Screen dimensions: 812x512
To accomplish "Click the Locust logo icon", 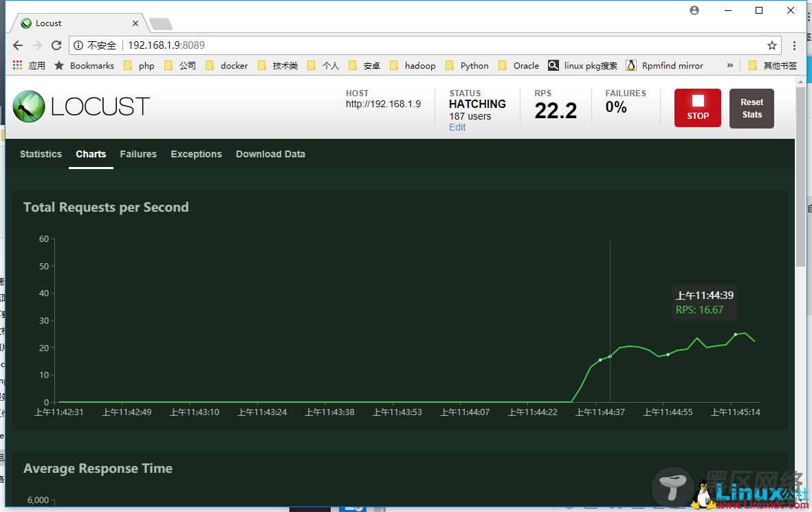I will (x=29, y=107).
